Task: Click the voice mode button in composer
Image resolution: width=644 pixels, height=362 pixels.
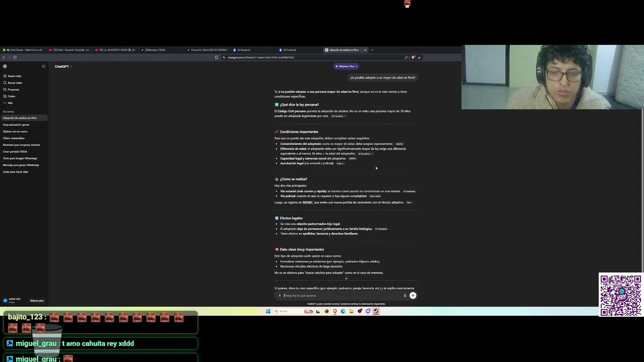Action: point(413,296)
